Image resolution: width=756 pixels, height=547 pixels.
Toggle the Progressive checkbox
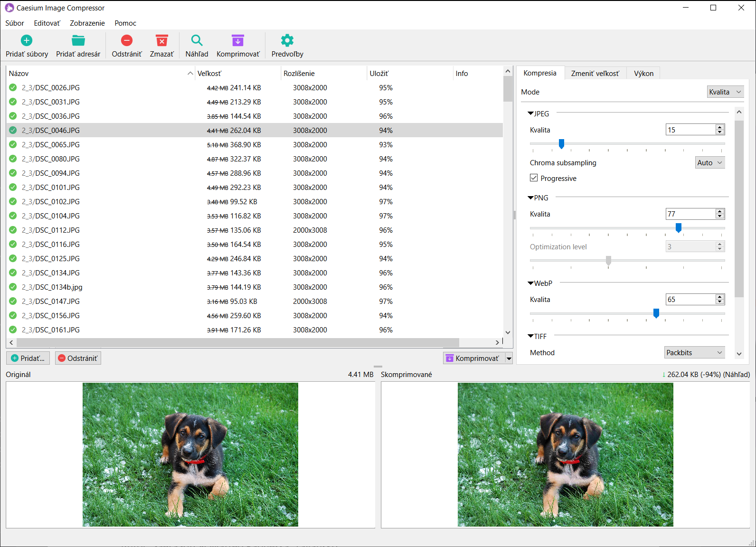click(x=534, y=178)
